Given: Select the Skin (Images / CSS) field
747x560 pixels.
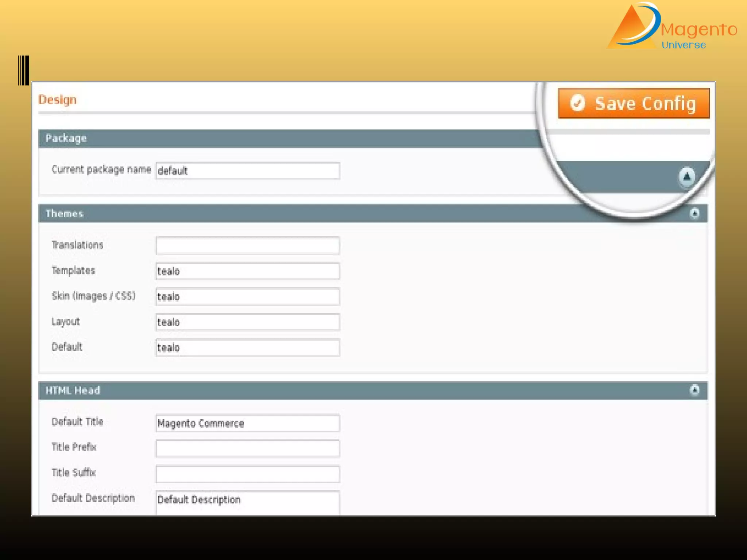Looking at the screenshot, I should (248, 297).
